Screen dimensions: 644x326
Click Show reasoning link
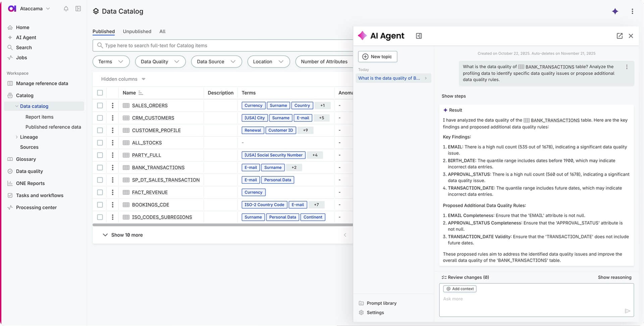(614, 277)
